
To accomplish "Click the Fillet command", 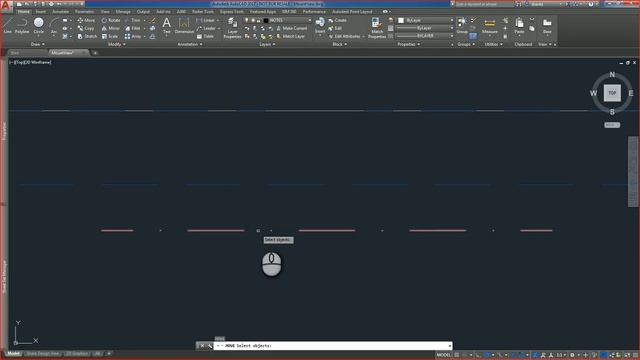I will [x=133, y=28].
